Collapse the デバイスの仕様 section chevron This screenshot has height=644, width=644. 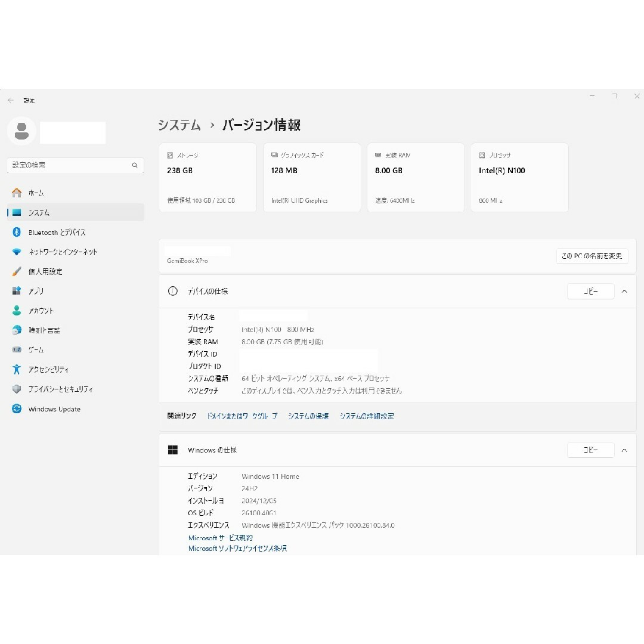pyautogui.click(x=624, y=291)
